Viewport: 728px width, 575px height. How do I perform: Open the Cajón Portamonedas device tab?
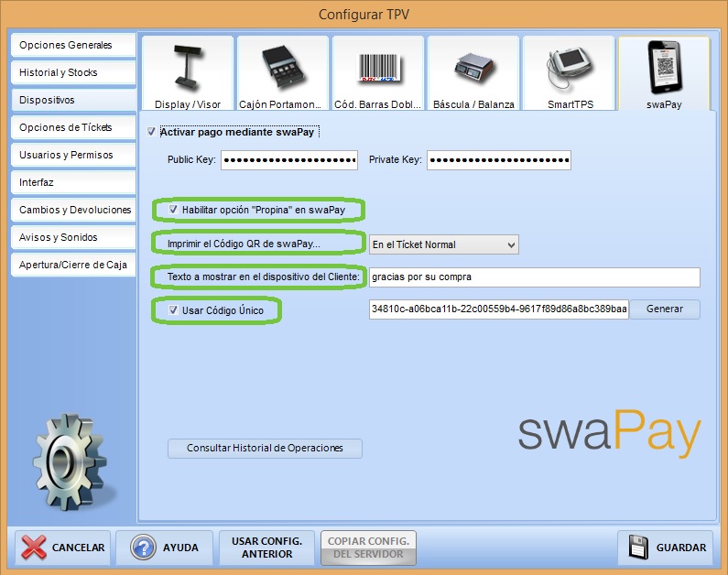[x=283, y=73]
